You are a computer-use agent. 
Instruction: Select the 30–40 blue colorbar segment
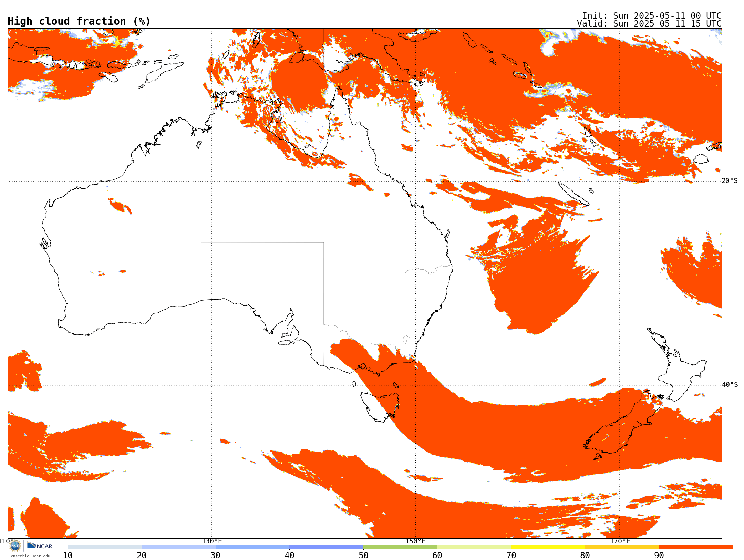tap(252, 547)
